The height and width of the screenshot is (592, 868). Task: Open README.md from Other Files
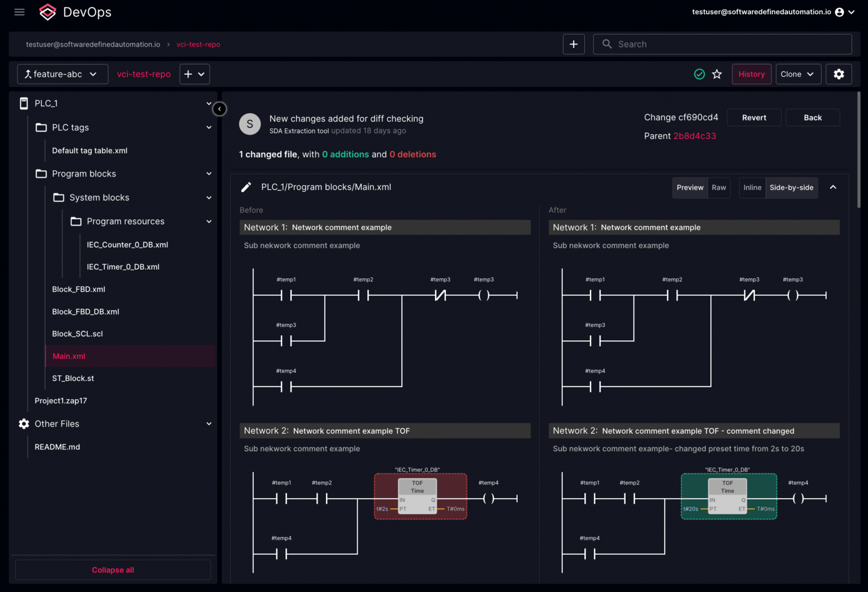tap(57, 447)
